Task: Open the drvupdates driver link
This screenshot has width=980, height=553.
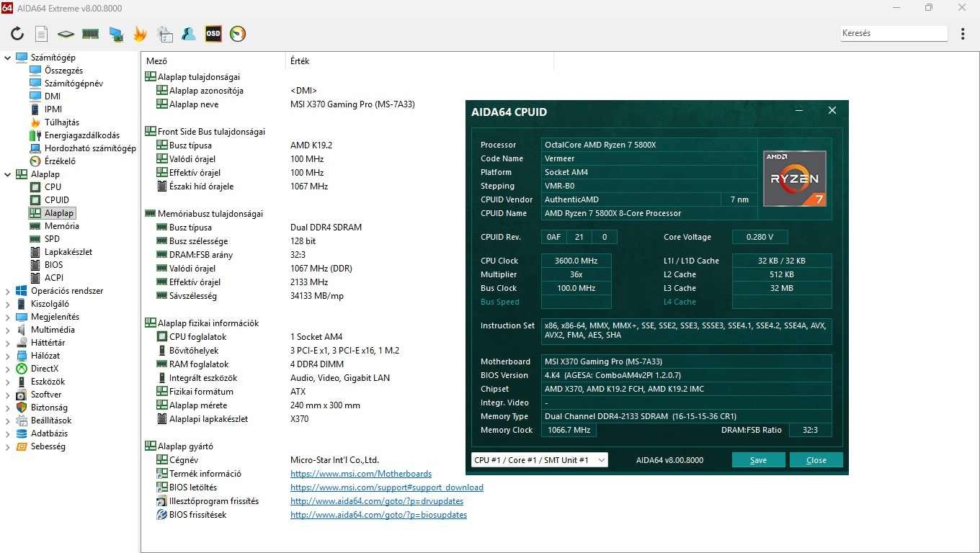Action: 377,501
